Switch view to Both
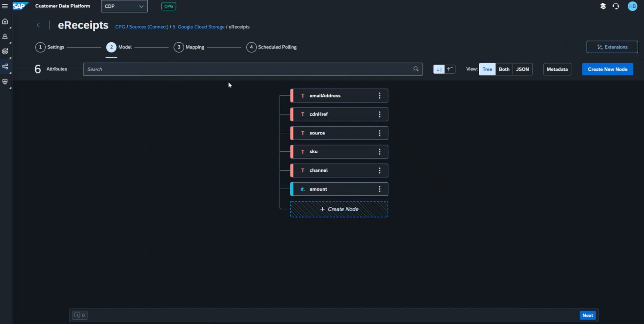The image size is (644, 324). [504, 69]
